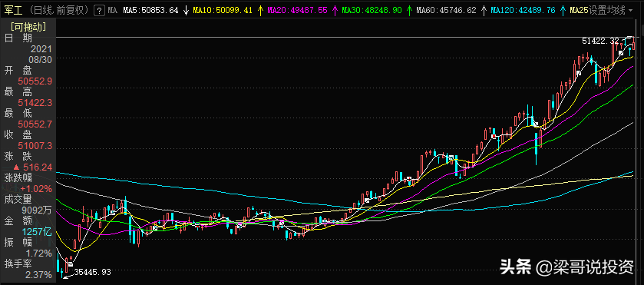Viewport: 644px width, 285px height.
Task: Click the green up arrow after MA30
Action: [x=409, y=10]
